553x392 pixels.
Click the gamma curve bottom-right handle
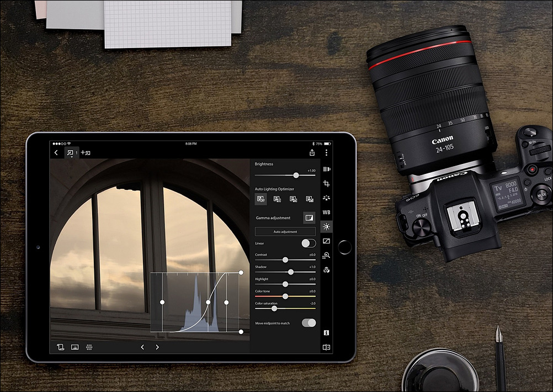(241, 332)
